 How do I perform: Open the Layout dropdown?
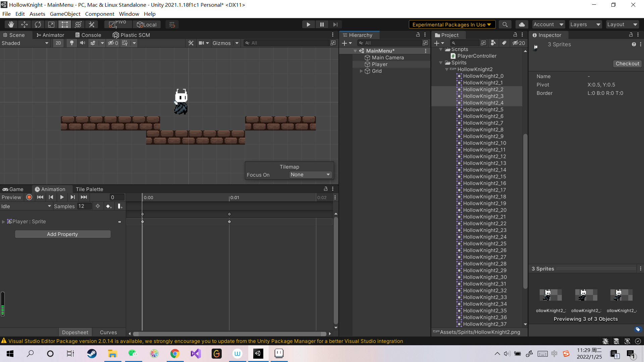tap(622, 24)
